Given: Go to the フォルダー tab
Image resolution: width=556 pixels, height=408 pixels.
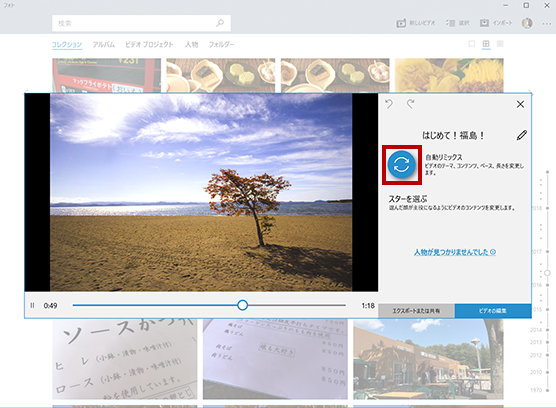Looking at the screenshot, I should [x=221, y=44].
